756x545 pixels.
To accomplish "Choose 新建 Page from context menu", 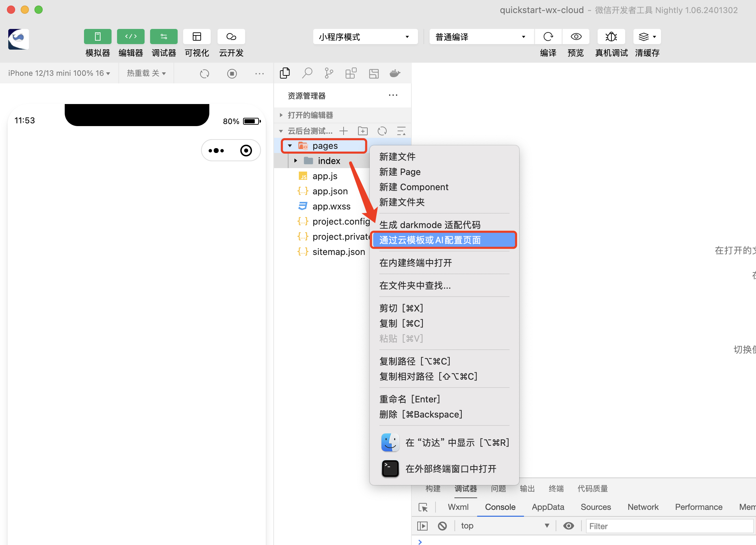I will click(x=400, y=172).
